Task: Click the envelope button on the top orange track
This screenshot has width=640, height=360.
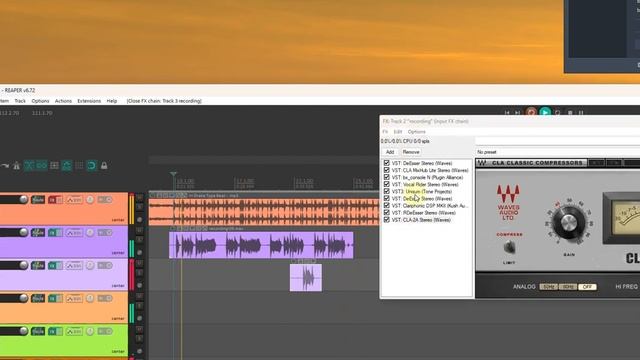Action: [74, 200]
